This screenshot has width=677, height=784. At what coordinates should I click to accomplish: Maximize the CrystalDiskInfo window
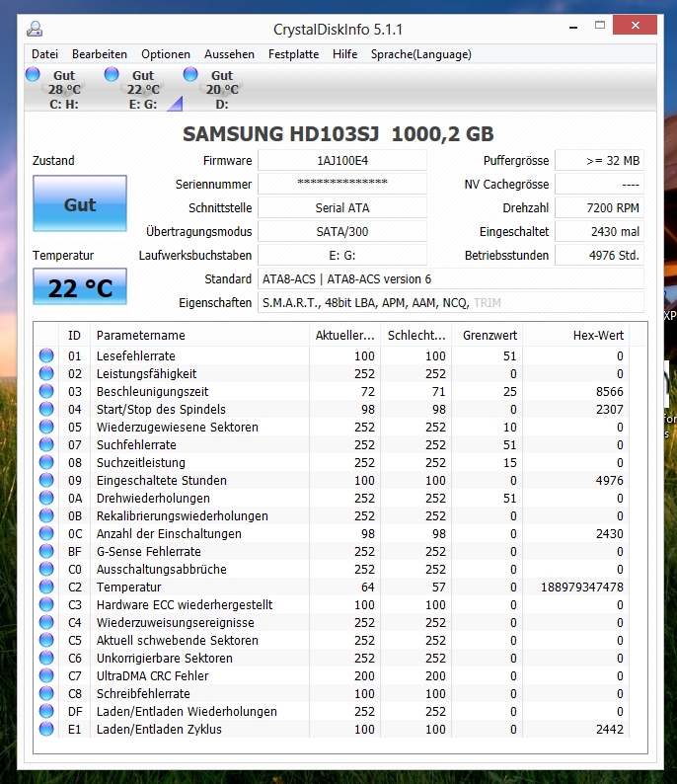600,25
